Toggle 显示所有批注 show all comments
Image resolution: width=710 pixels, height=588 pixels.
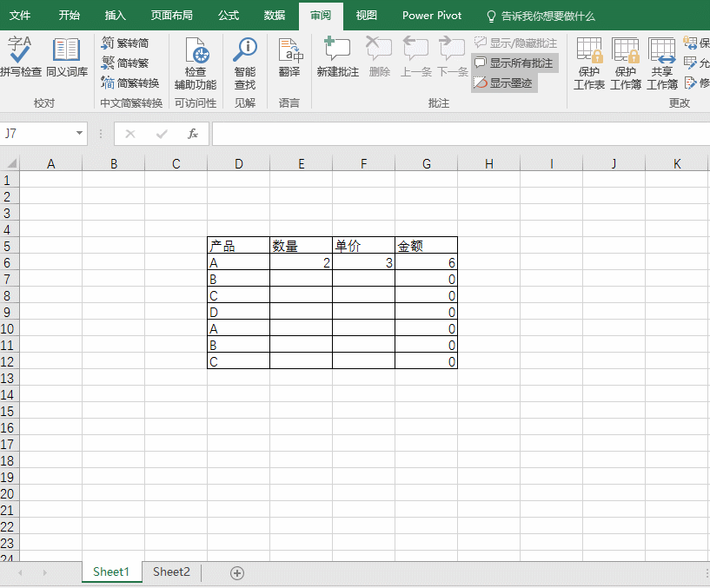[514, 63]
